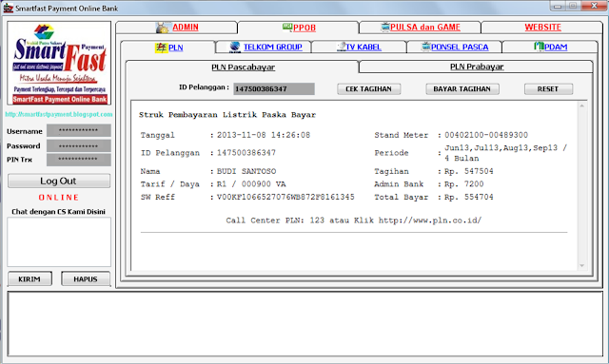The image size is (609, 364).
Task: Minimize the Smartfast Payment window
Action: (559, 6)
